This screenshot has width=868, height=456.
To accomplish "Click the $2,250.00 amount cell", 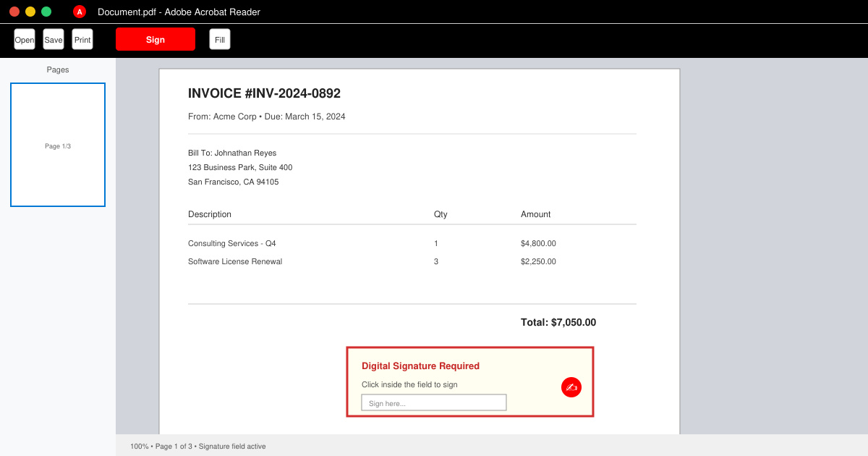I will pyautogui.click(x=538, y=261).
